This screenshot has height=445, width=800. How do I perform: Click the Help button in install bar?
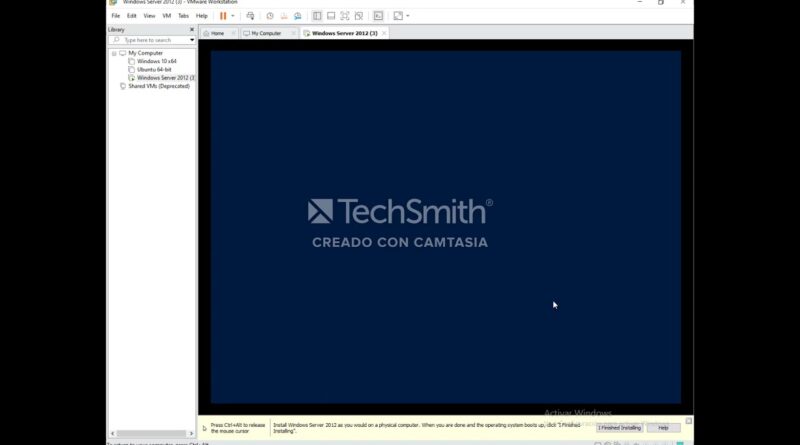[x=663, y=428]
